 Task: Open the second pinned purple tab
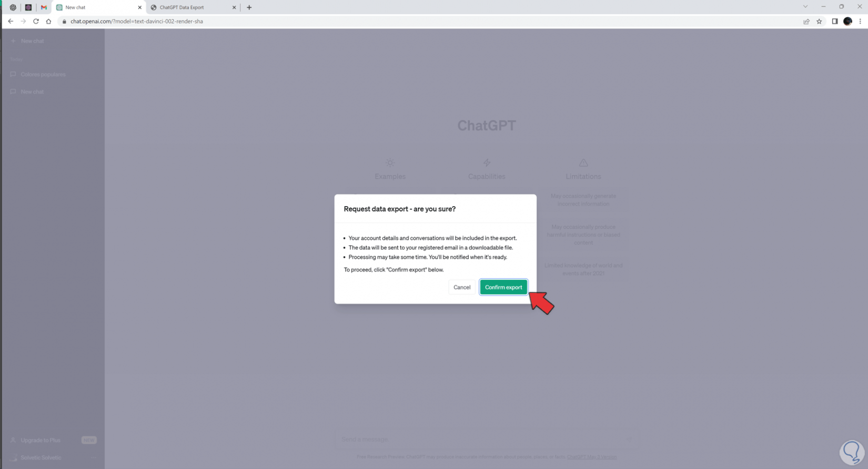coord(28,7)
